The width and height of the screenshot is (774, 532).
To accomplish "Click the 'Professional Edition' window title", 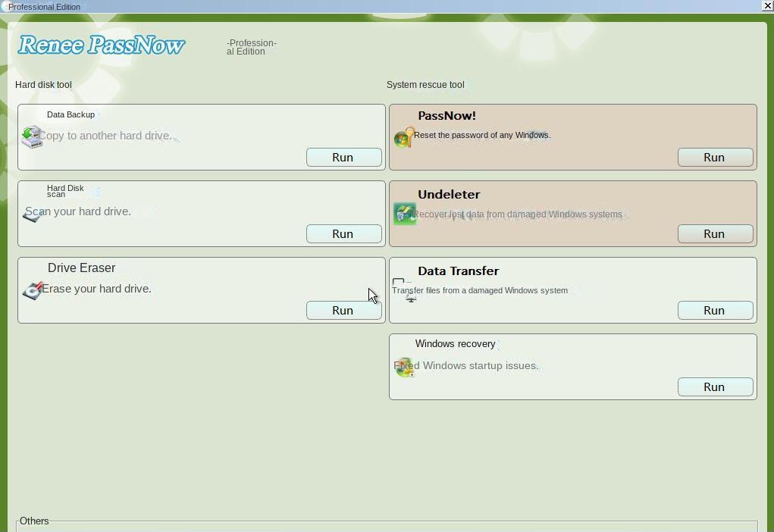I will (x=45, y=7).
